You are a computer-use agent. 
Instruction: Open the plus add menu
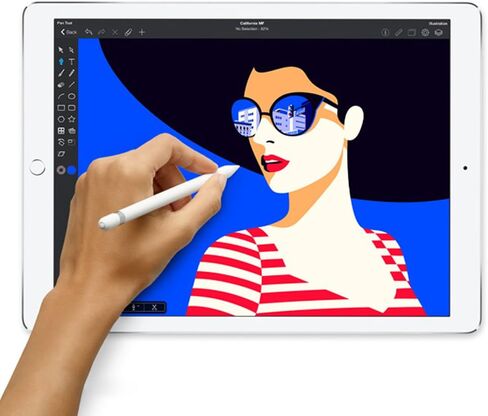pyautogui.click(x=142, y=32)
